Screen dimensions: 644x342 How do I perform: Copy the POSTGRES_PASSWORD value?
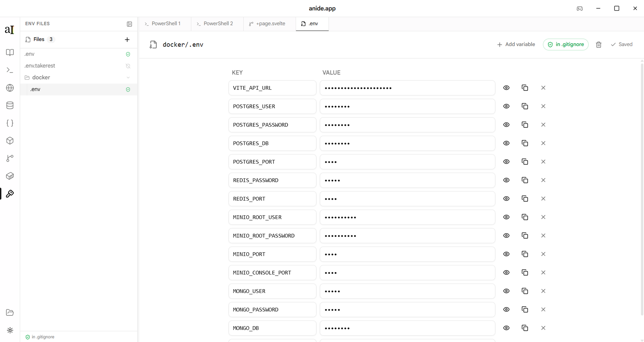coord(525,125)
